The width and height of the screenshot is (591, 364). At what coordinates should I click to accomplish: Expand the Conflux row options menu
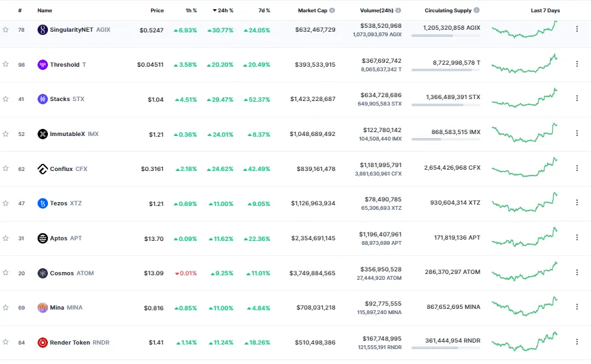point(577,168)
